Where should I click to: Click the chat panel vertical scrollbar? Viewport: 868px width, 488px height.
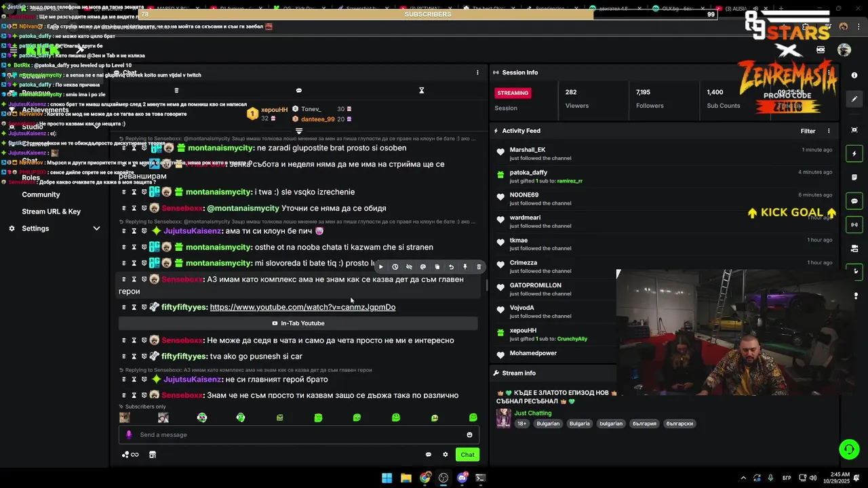click(x=486, y=285)
